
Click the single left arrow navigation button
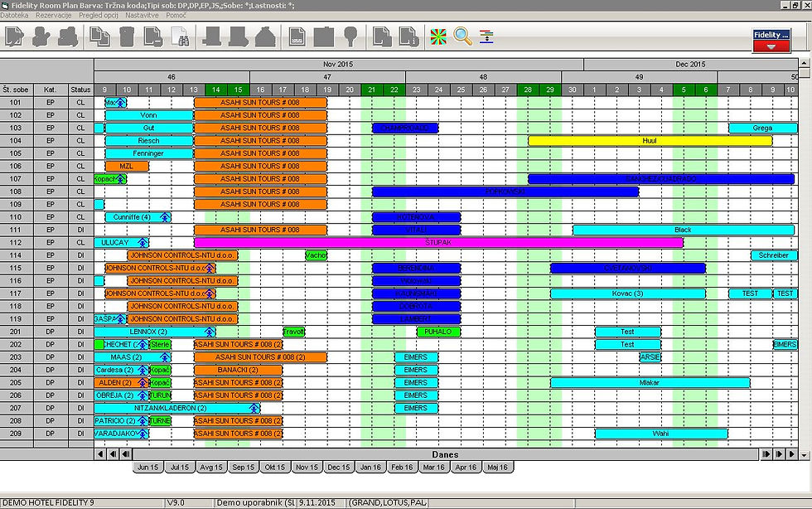click(x=100, y=454)
